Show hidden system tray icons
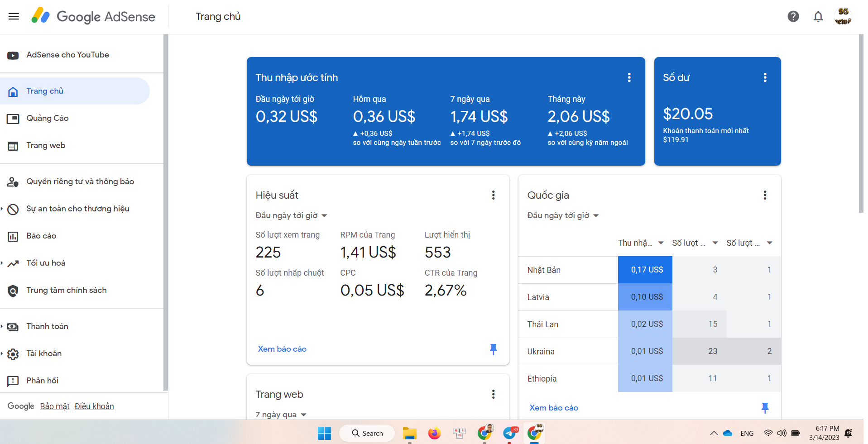The image size is (868, 444). [714, 433]
